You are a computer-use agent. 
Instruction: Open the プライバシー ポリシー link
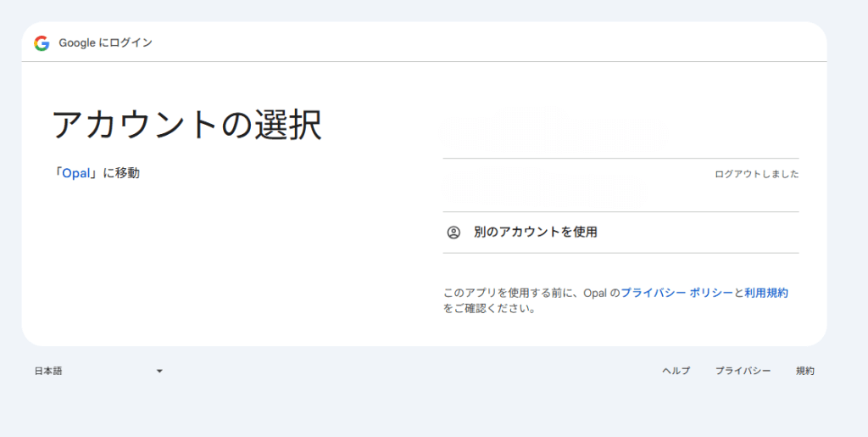click(x=677, y=293)
